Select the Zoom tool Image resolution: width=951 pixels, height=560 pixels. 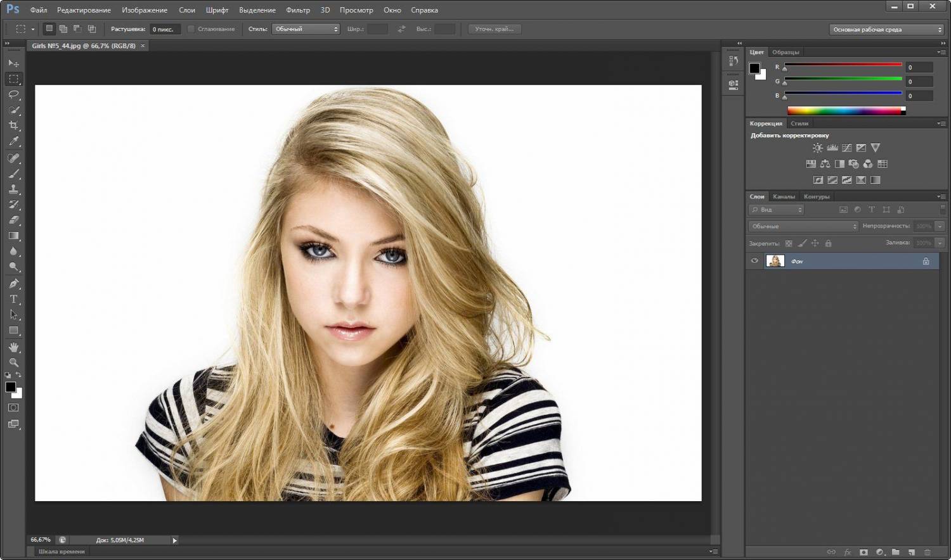13,363
